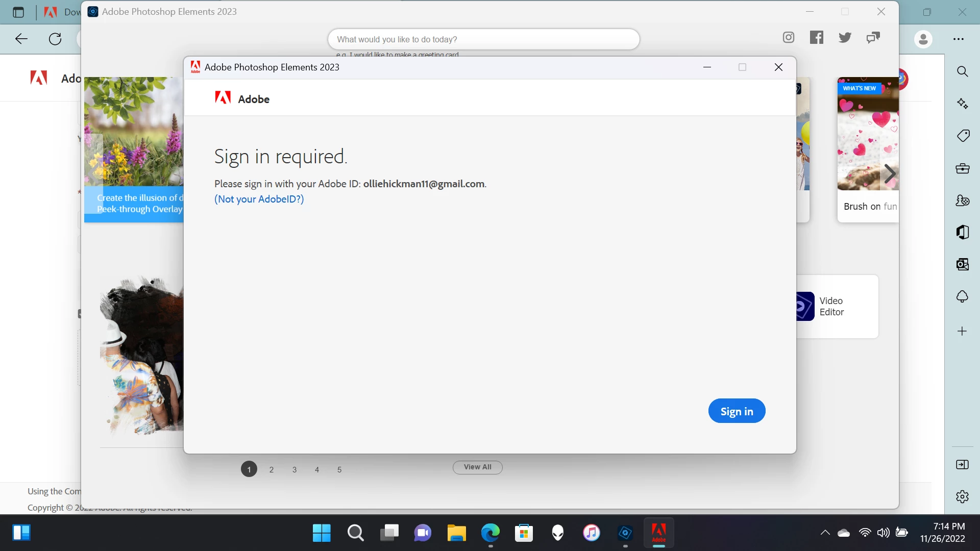This screenshot has height=551, width=980.
Task: Expand hidden system tray icons chevron
Action: click(x=825, y=533)
